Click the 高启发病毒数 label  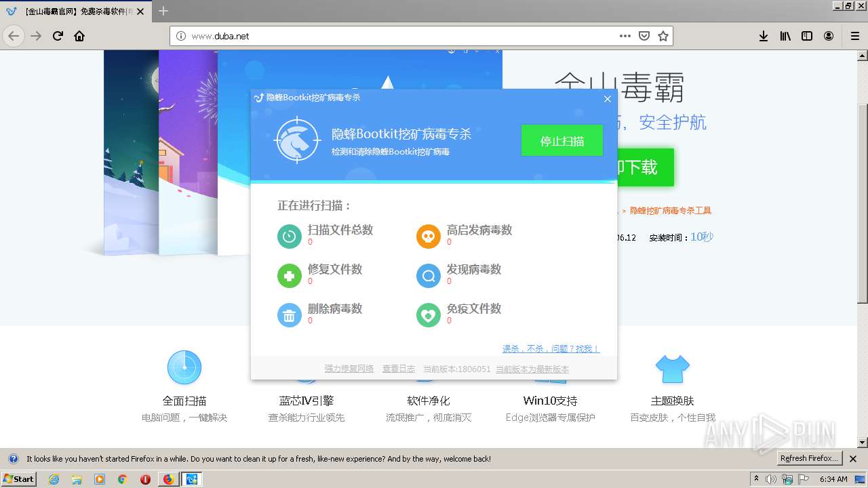click(479, 230)
